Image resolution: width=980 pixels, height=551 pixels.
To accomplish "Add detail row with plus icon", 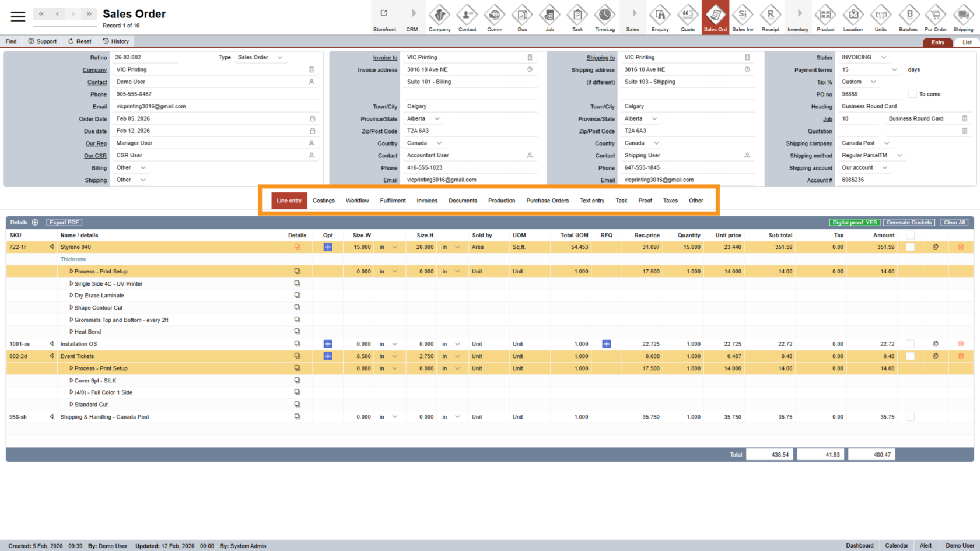I will 35,223.
